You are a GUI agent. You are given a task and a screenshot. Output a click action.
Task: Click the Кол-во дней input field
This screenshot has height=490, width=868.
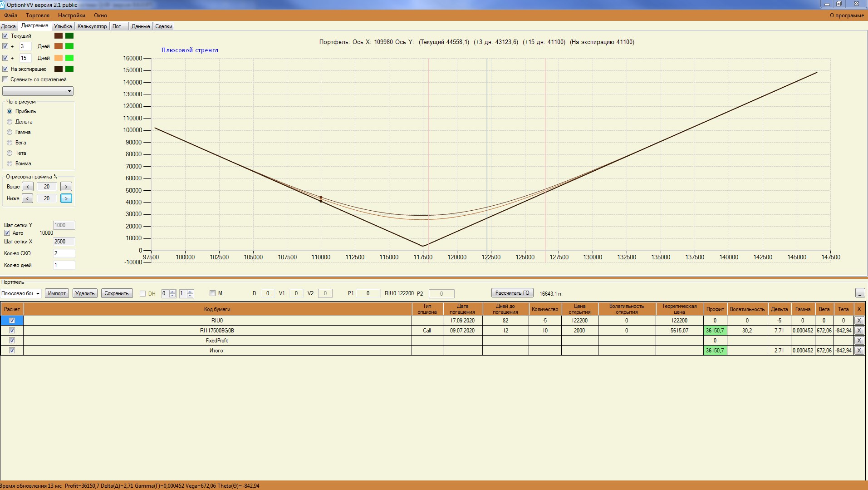64,265
